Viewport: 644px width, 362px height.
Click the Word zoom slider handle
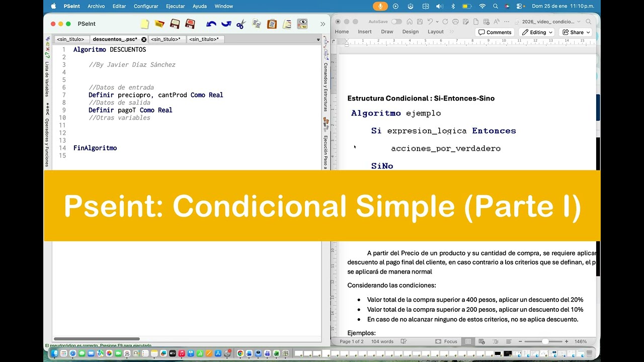pyautogui.click(x=545, y=341)
